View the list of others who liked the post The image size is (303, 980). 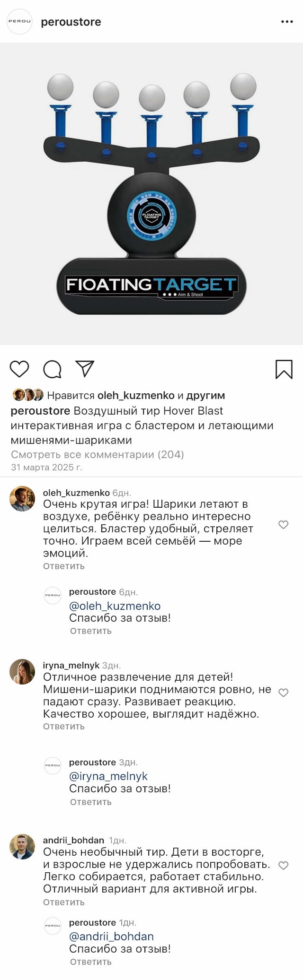[205, 396]
